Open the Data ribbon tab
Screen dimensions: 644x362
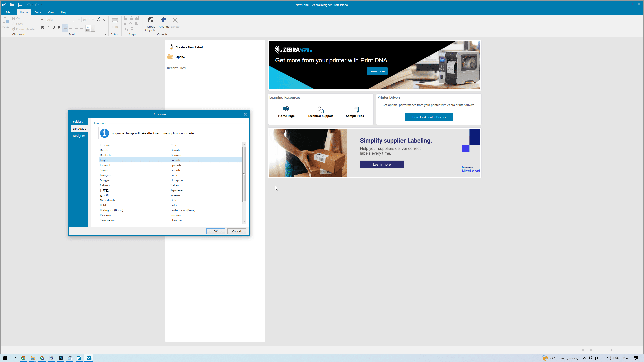[38, 12]
